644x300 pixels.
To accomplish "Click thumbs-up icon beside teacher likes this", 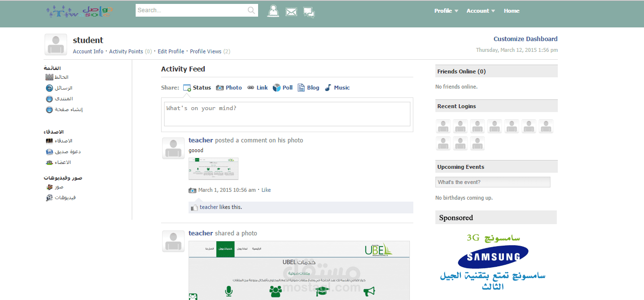I will pos(194,208).
